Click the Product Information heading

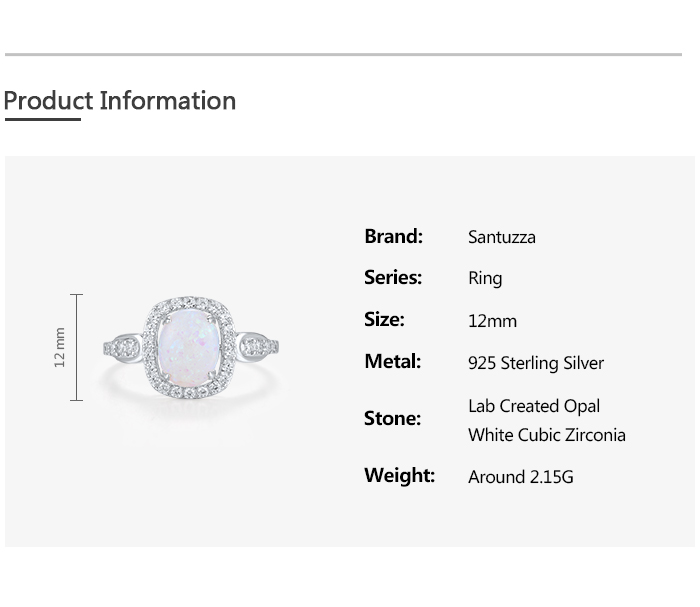(x=120, y=101)
